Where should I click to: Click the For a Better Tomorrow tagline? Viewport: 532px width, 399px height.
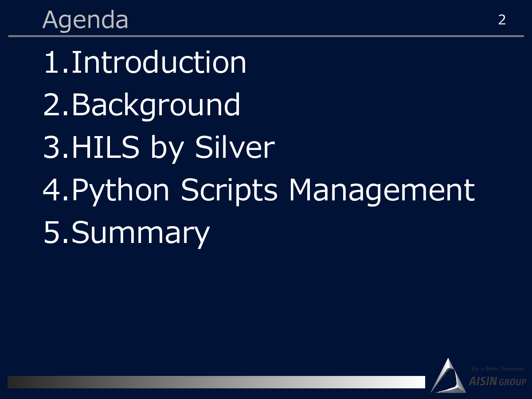coord(497,369)
